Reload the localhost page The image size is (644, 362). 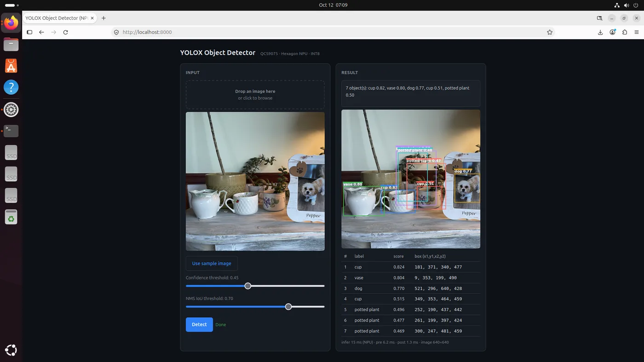click(x=65, y=32)
